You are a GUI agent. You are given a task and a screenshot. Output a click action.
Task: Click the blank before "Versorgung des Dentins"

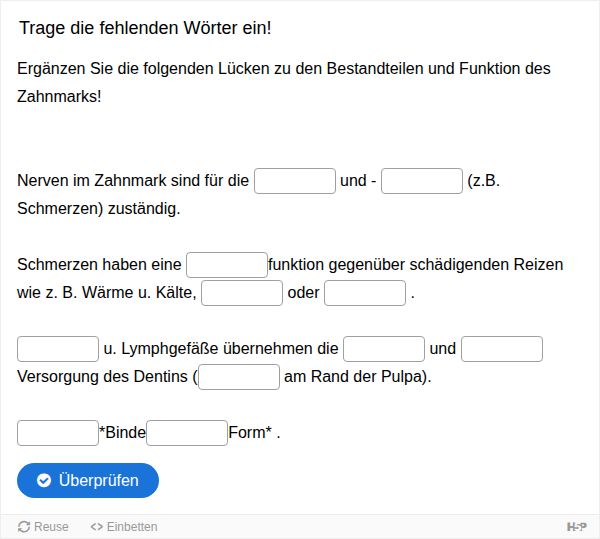[502, 349]
